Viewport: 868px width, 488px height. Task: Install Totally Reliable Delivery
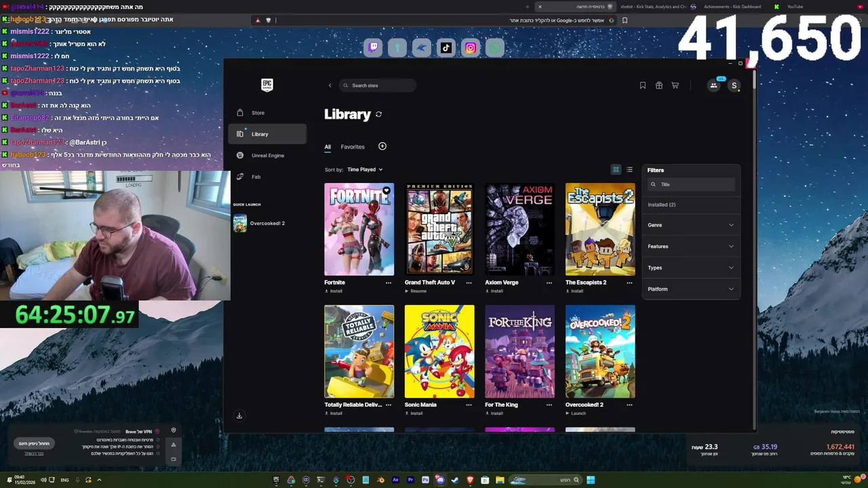click(x=333, y=413)
